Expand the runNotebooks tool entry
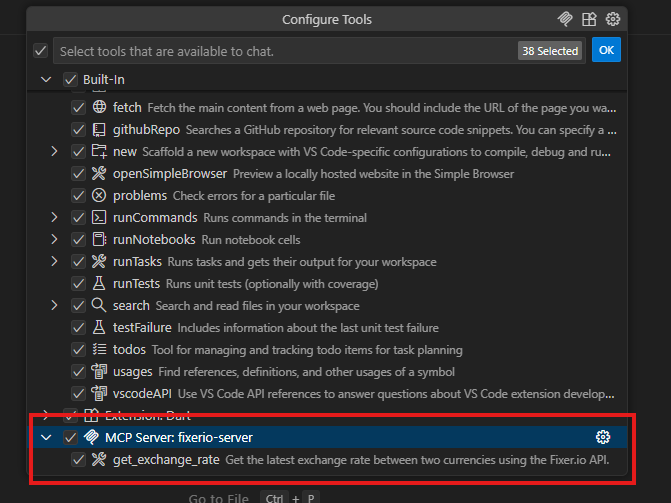Image resolution: width=671 pixels, height=503 pixels. [x=55, y=239]
